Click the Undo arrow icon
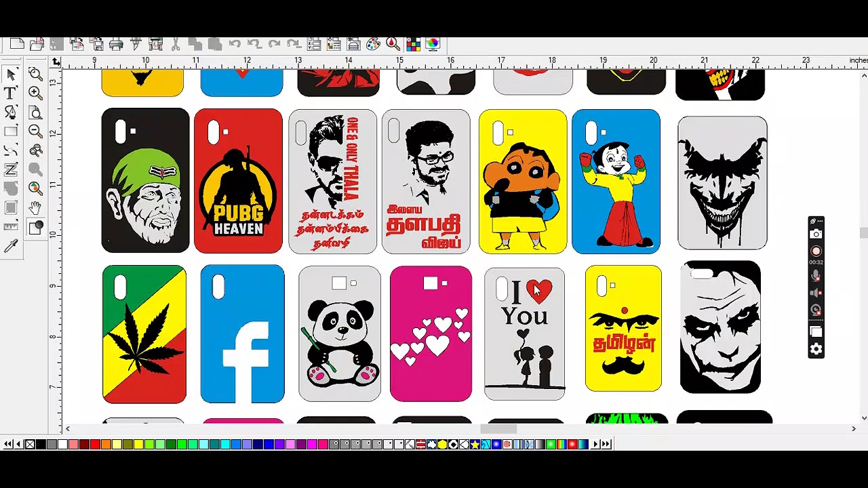Viewport: 868px width, 488px height. pos(234,44)
